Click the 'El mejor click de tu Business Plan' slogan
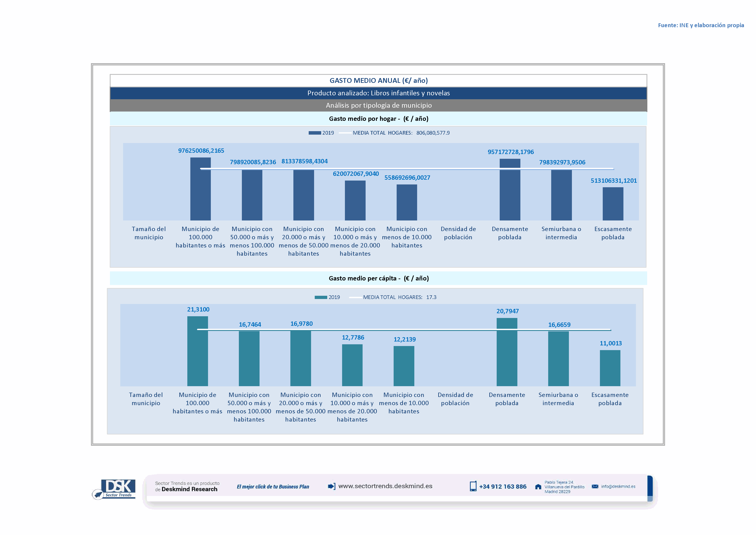This screenshot has width=756, height=535. [273, 487]
